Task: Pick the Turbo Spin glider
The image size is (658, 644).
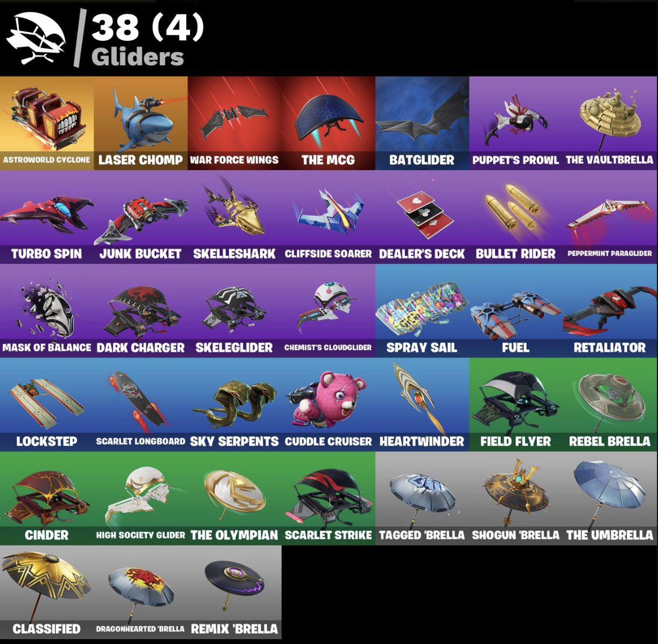Action: 47,217
